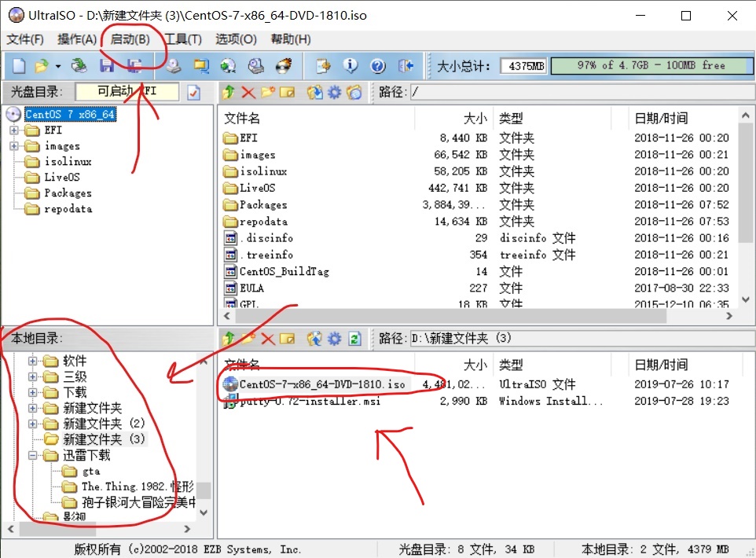Open the 启动(B) menu

[130, 39]
